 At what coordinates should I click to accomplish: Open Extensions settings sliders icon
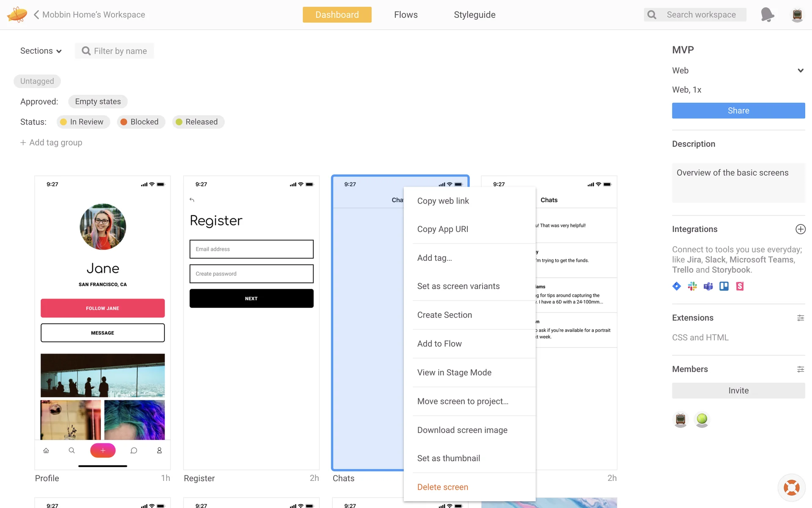point(800,318)
